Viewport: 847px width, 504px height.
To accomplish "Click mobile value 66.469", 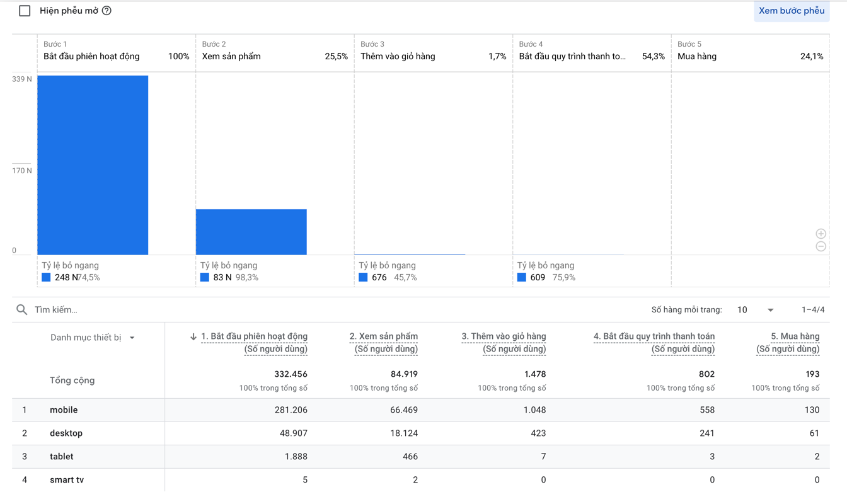I will 404,410.
